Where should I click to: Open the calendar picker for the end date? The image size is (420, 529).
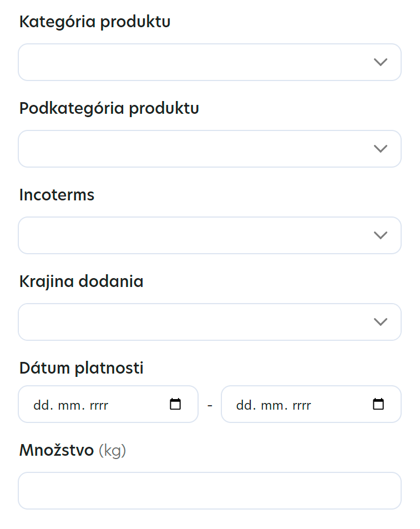(x=378, y=404)
